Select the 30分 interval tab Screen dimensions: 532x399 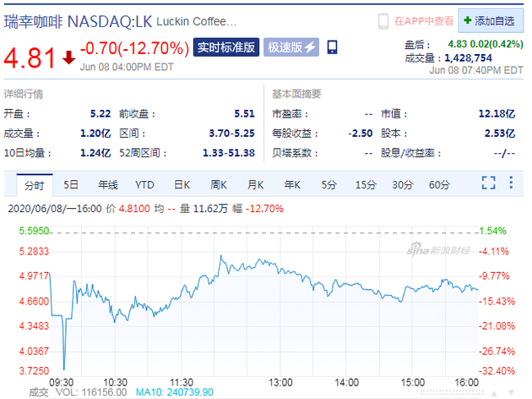[x=403, y=185]
